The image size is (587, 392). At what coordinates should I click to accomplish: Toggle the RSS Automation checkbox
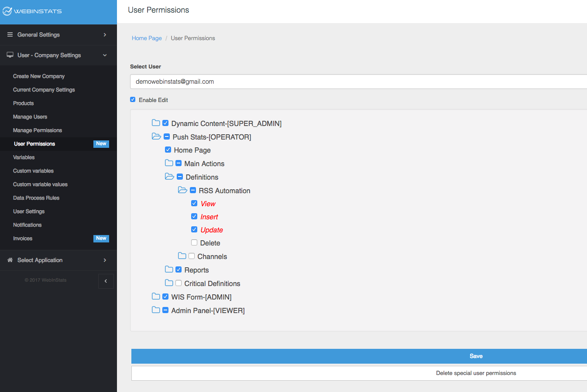[193, 190]
